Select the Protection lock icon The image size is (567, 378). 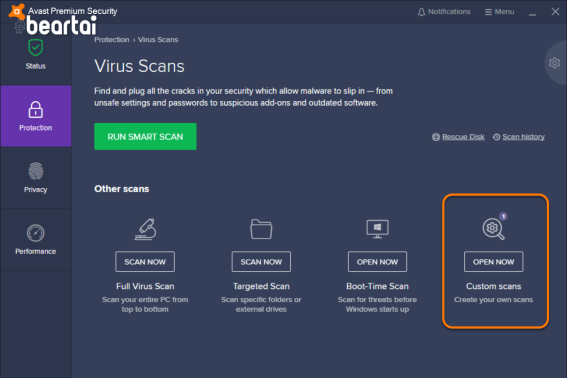(x=35, y=110)
